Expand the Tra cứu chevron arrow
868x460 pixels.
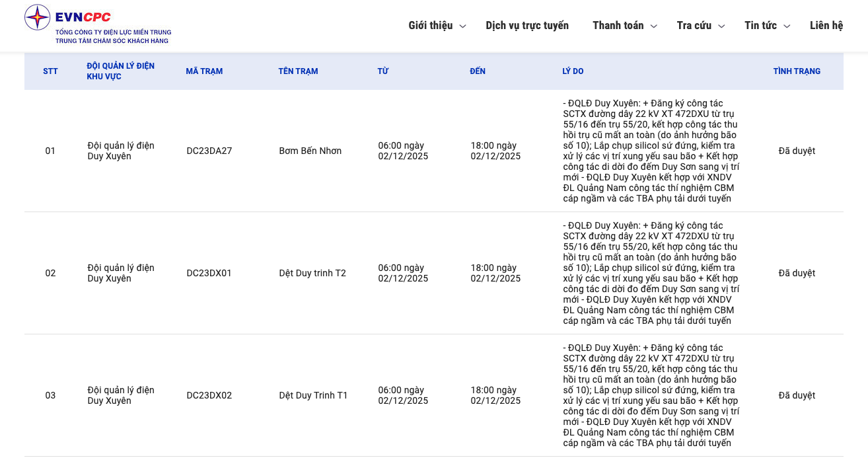click(x=721, y=26)
